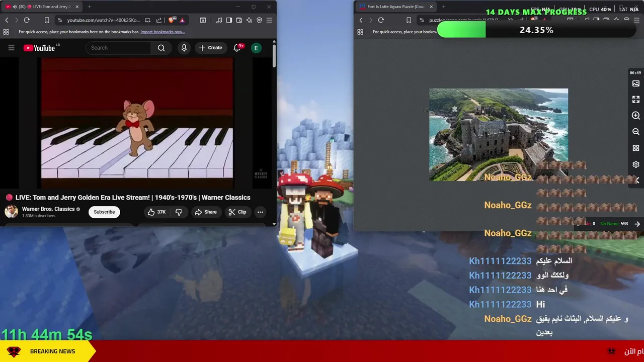Viewport: 644px width, 362px height.
Task: Open YouTube notifications bell
Action: click(x=237, y=48)
